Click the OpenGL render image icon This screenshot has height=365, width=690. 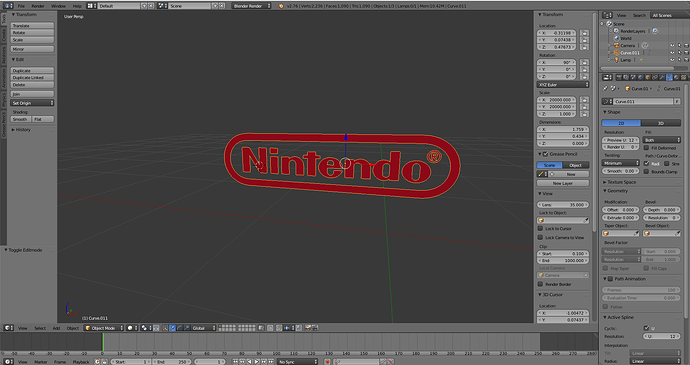[x=308, y=328]
